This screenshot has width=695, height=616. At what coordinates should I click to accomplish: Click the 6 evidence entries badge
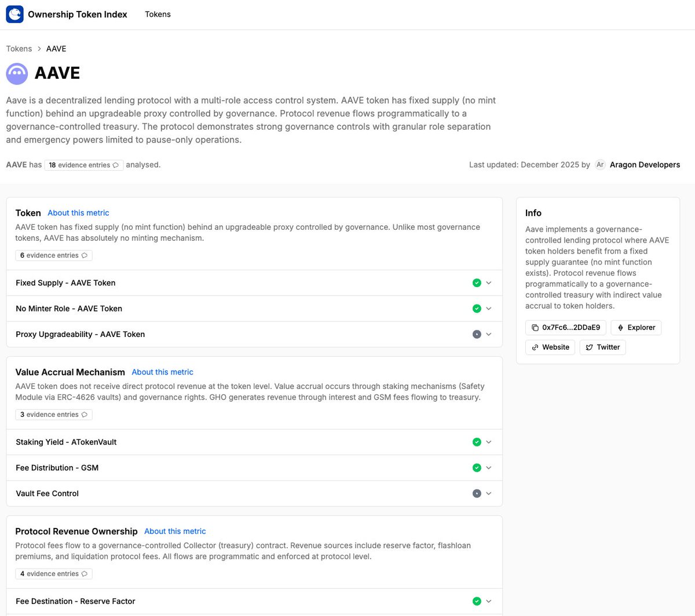(54, 255)
